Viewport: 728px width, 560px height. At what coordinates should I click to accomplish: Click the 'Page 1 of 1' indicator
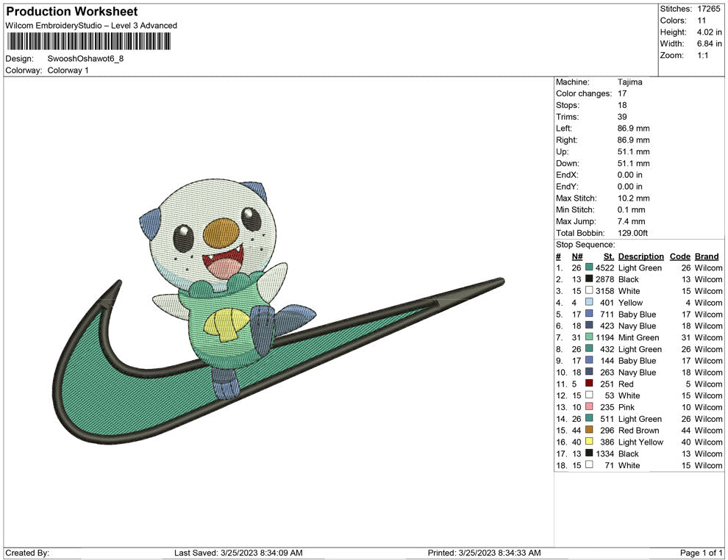tap(701, 553)
